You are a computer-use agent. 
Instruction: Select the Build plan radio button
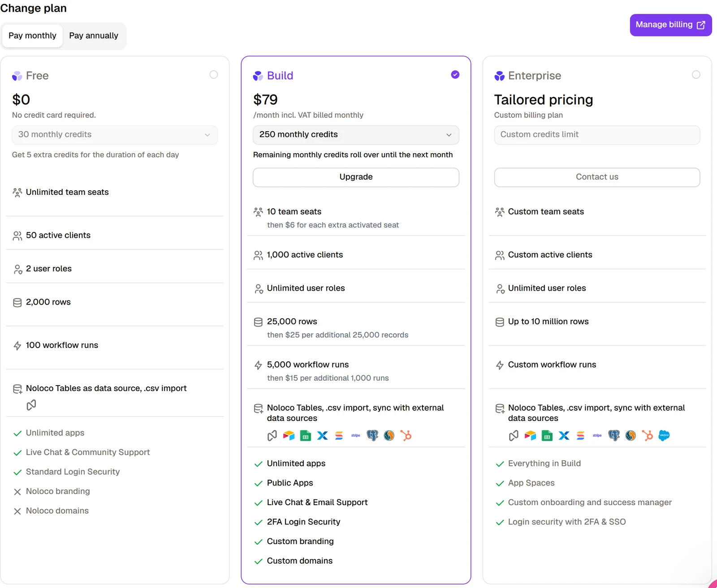(x=455, y=75)
